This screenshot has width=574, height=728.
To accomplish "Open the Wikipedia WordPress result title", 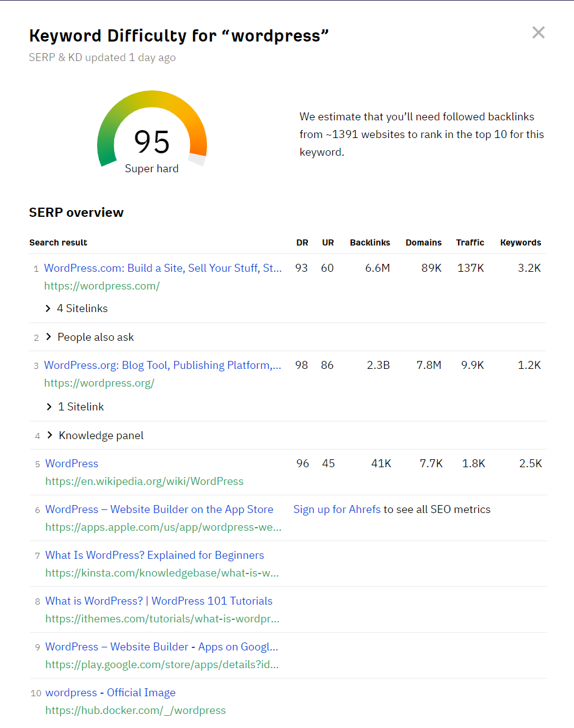I will [x=71, y=464].
